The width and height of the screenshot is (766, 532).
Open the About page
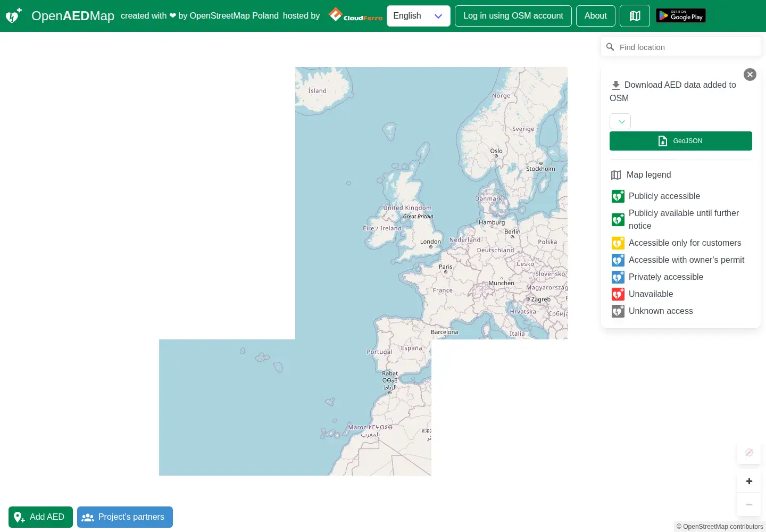(595, 16)
